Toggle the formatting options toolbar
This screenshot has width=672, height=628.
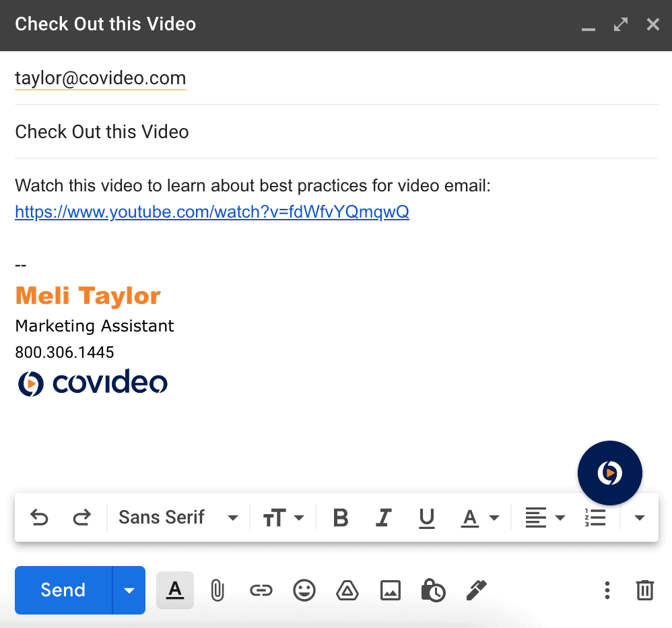[175, 590]
